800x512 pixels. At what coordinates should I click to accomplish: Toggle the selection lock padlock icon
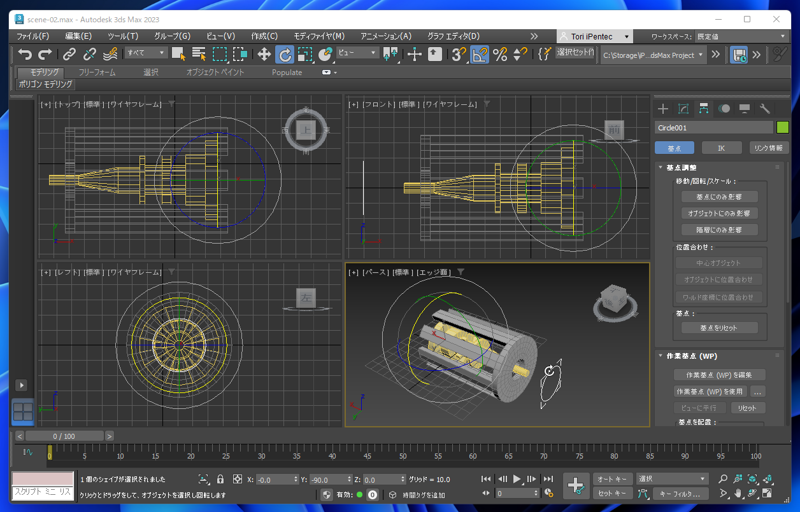220,479
